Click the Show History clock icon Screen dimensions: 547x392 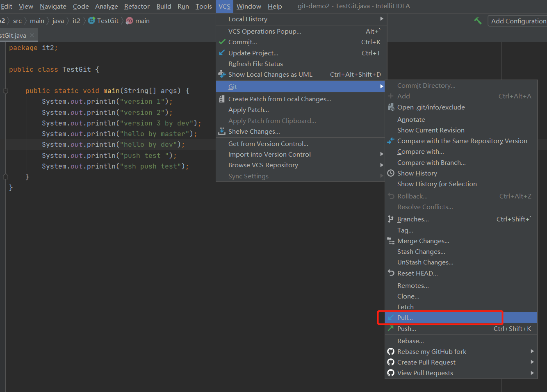pos(391,173)
